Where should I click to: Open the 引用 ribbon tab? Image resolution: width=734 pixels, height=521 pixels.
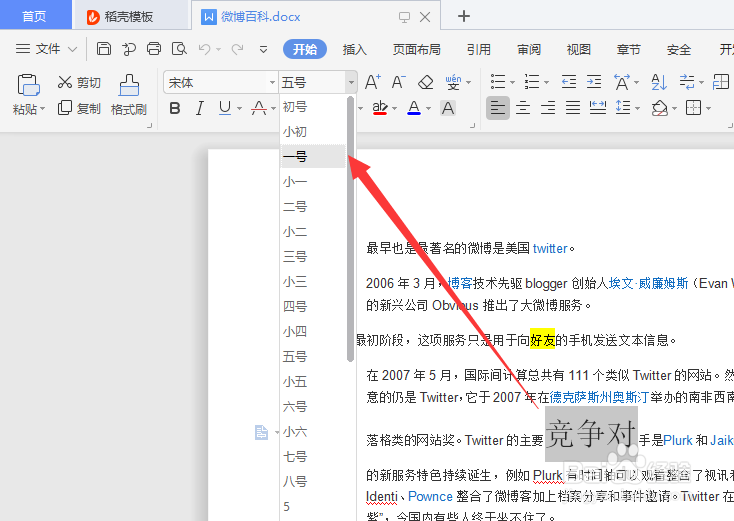click(x=479, y=49)
